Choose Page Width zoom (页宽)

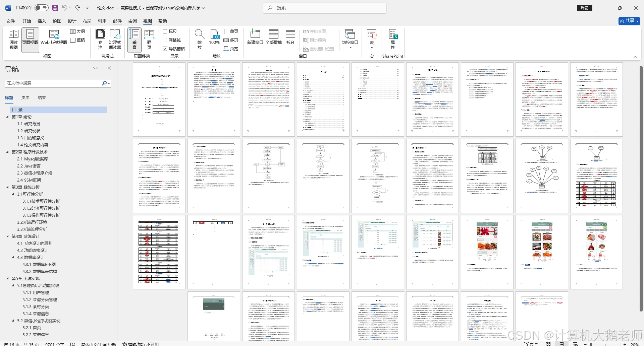point(231,49)
